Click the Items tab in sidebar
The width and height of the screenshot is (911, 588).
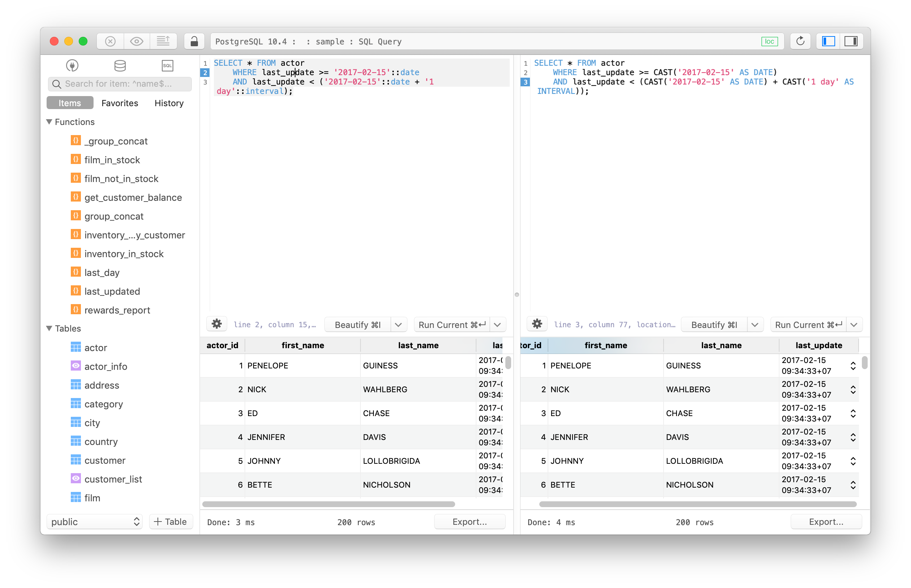click(x=70, y=103)
